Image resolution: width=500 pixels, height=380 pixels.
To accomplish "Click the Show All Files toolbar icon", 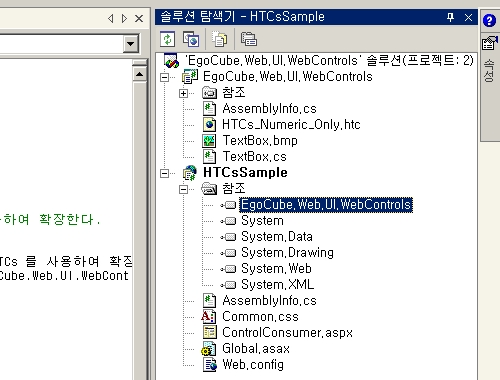I will [x=220, y=39].
